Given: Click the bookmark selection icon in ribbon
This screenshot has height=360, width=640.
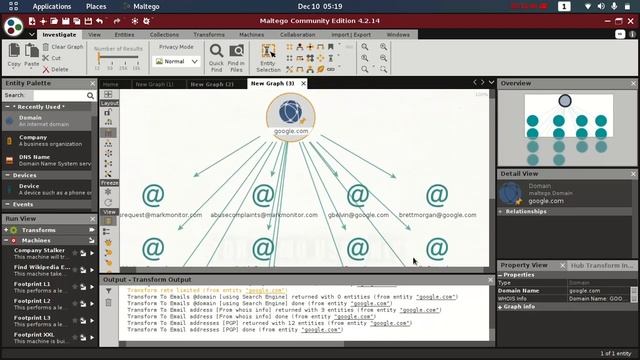Looking at the screenshot, I should click(331, 47).
